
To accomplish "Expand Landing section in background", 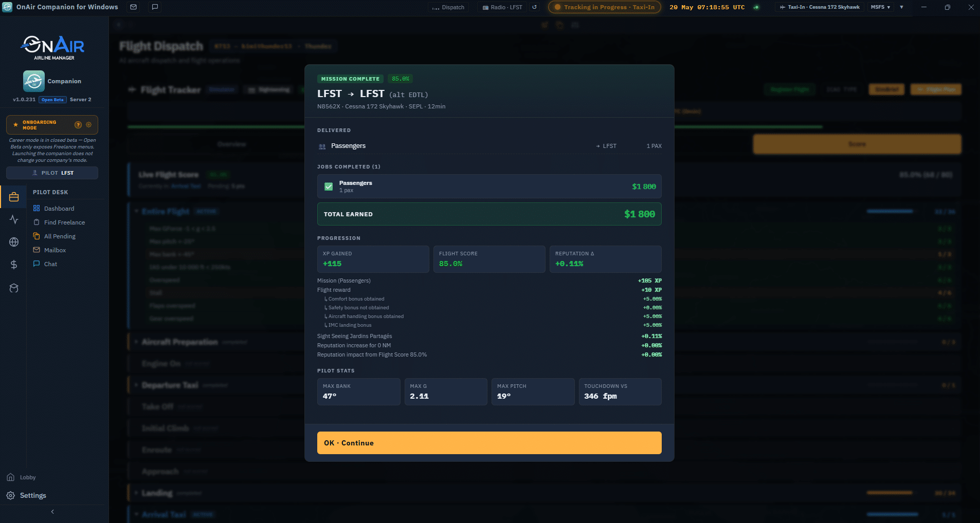I will [137, 493].
